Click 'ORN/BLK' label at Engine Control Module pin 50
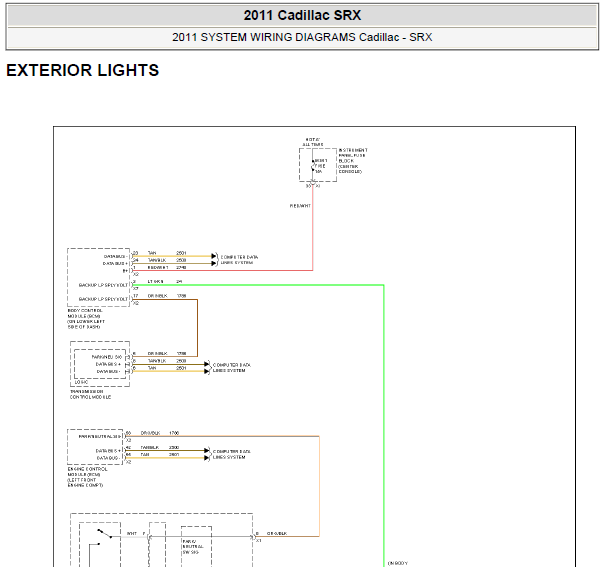This screenshot has height=567, width=602. click(x=150, y=433)
